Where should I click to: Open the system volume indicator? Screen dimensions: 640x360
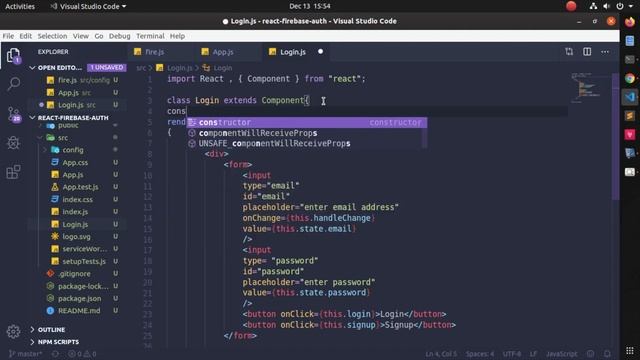point(607,6)
